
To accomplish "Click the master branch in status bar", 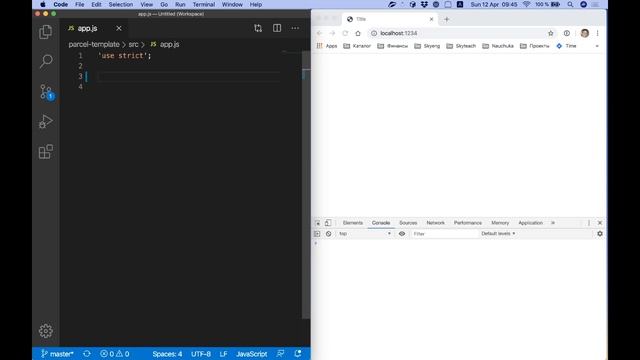I will [x=57, y=354].
